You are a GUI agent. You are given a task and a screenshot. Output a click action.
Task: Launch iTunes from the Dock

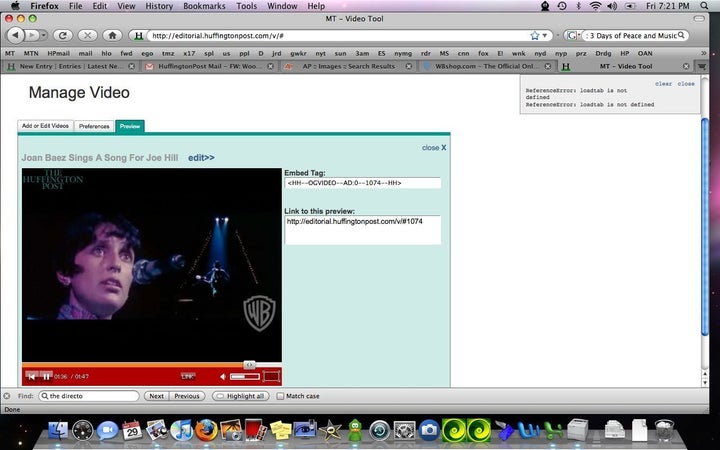click(x=182, y=431)
